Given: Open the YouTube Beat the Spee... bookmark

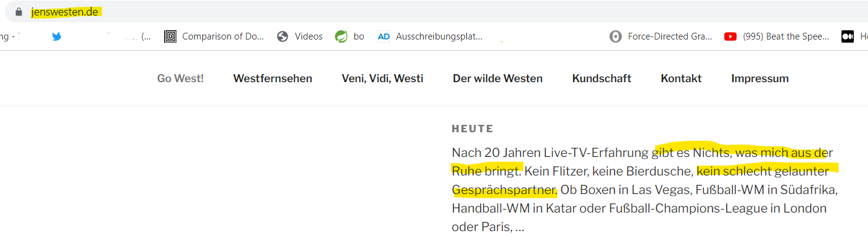Looking at the screenshot, I should point(777,36).
